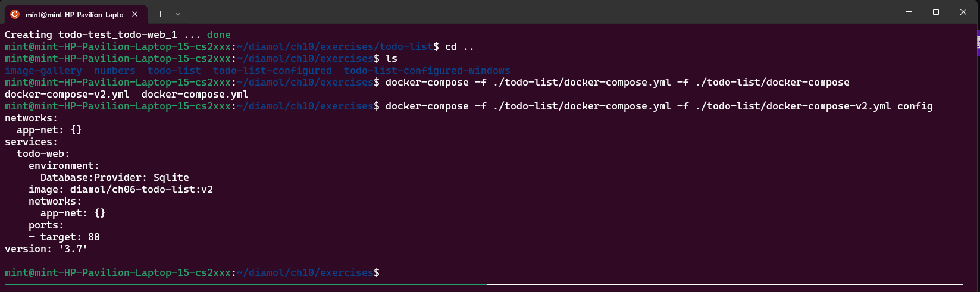Maximize the terminal window
The height and width of the screenshot is (292, 980).
pos(936,12)
